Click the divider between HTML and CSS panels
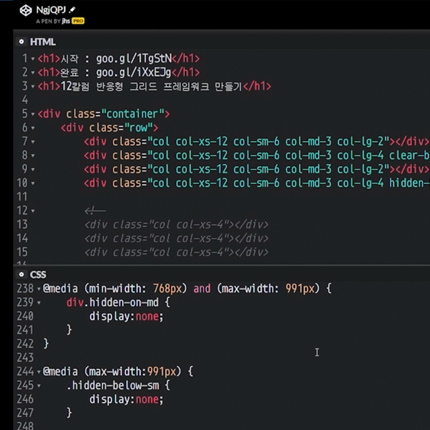Screen dimensions: 430x430 coord(222,266)
